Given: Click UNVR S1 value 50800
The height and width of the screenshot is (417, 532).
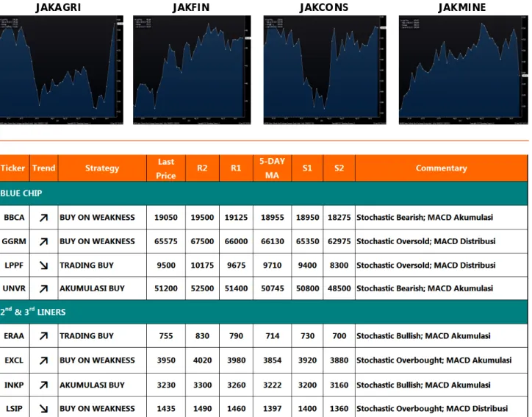Looking at the screenshot, I should [x=307, y=288].
